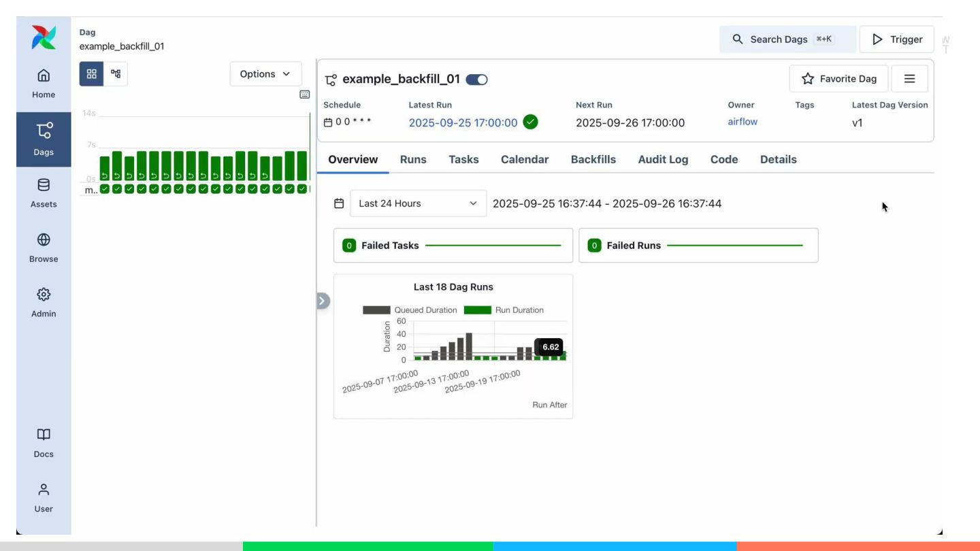The image size is (980, 551).
Task: Show keyboard shortcuts icon under Options
Action: click(x=305, y=95)
